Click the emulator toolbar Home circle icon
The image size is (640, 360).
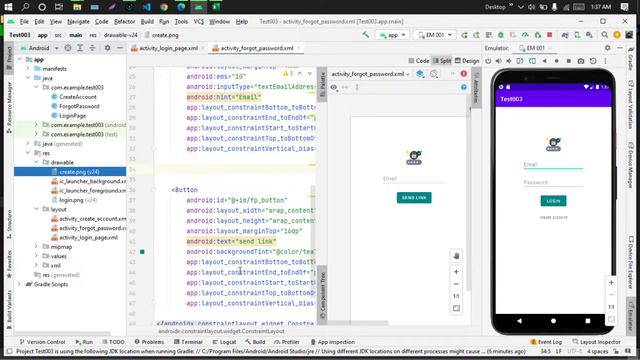point(556,61)
